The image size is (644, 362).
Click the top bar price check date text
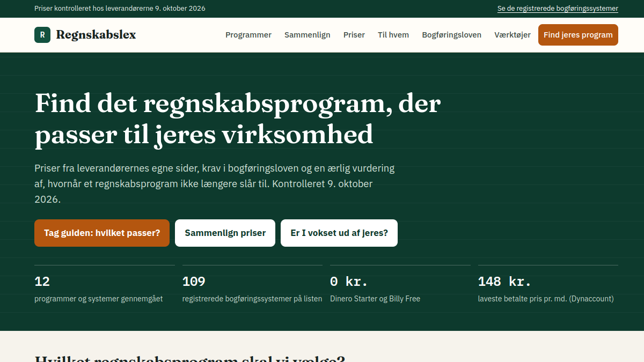[x=120, y=9]
